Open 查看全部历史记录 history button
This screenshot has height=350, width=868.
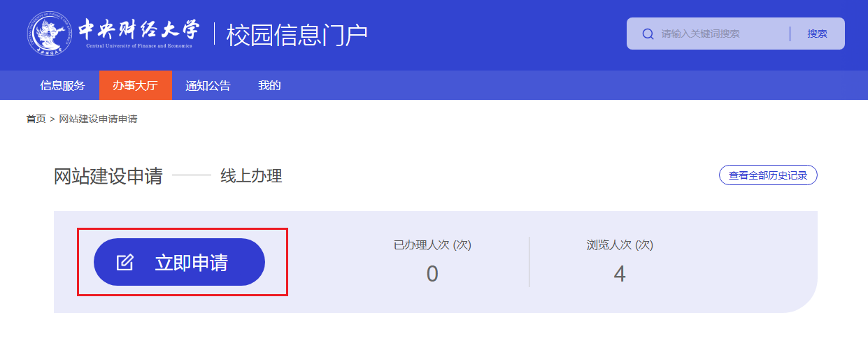point(768,175)
